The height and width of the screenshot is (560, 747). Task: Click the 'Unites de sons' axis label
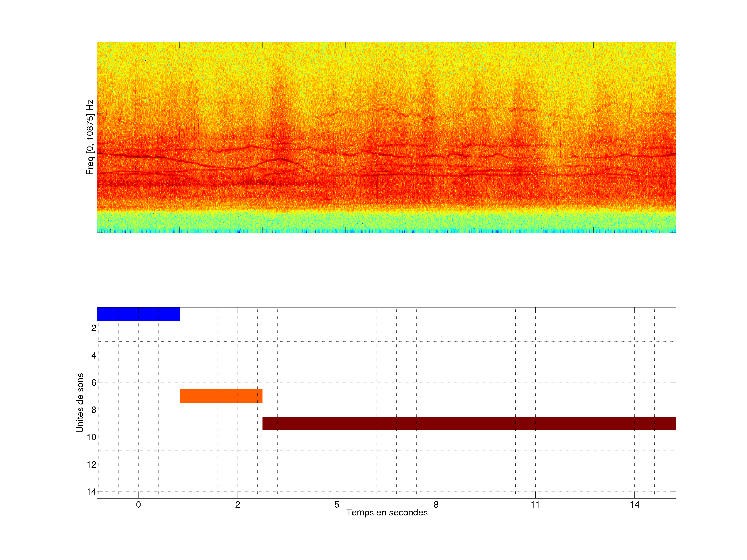point(80,403)
